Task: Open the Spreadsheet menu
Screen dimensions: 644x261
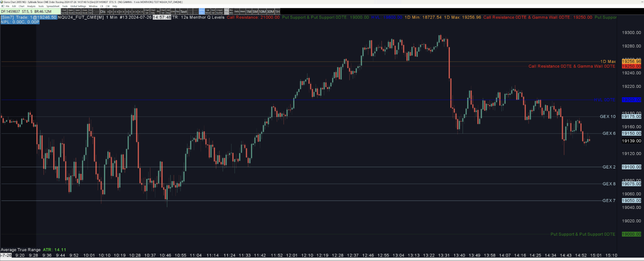Action: [53, 6]
